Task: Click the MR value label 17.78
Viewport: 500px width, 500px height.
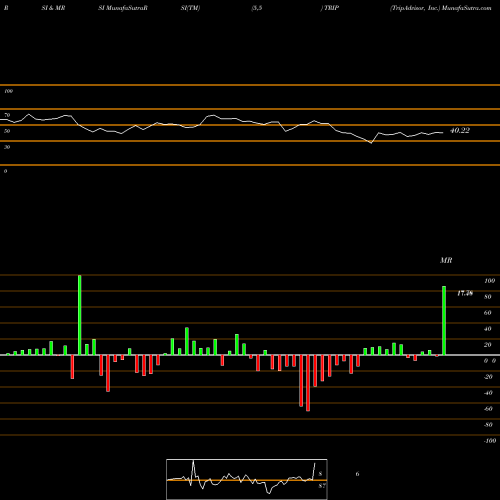Action: [465, 293]
